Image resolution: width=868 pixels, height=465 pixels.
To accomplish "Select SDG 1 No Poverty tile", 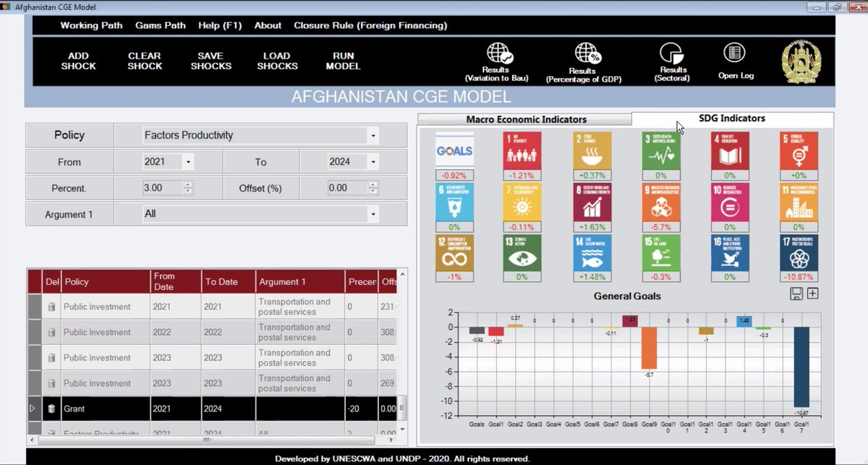I will coord(522,150).
